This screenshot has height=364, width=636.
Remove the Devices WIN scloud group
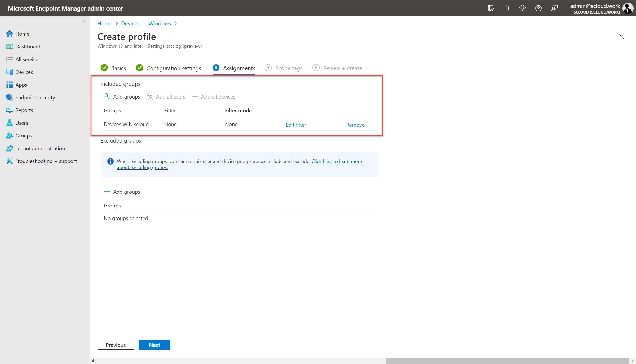(355, 125)
